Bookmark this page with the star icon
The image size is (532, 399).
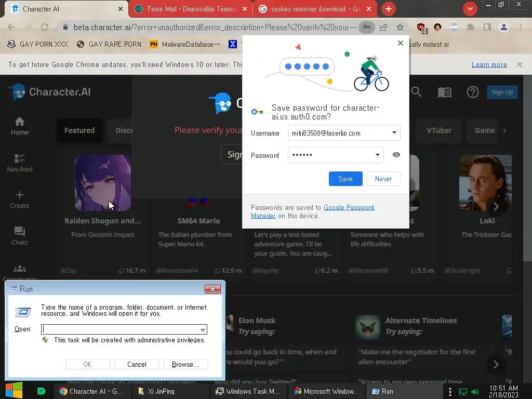(400, 27)
